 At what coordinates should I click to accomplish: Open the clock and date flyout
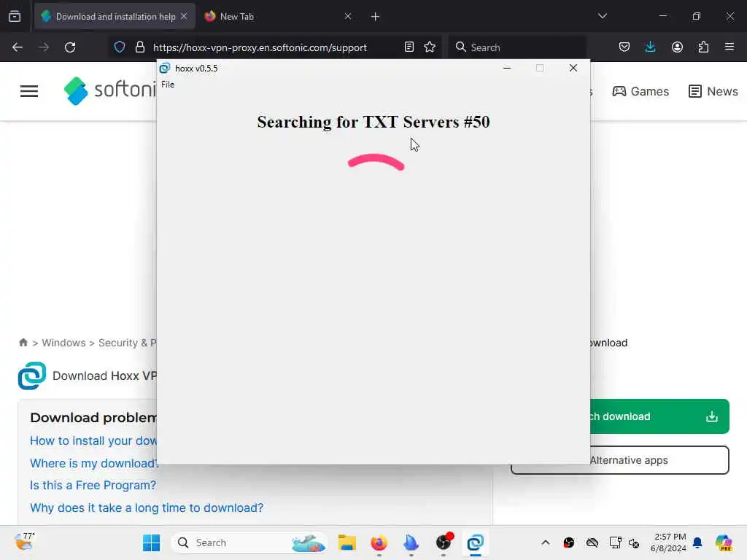(x=668, y=542)
